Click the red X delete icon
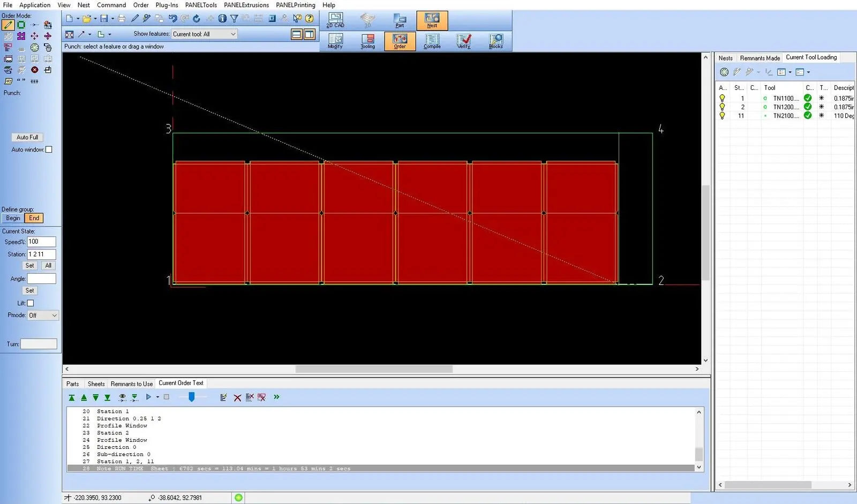This screenshot has height=504, width=857. [237, 397]
